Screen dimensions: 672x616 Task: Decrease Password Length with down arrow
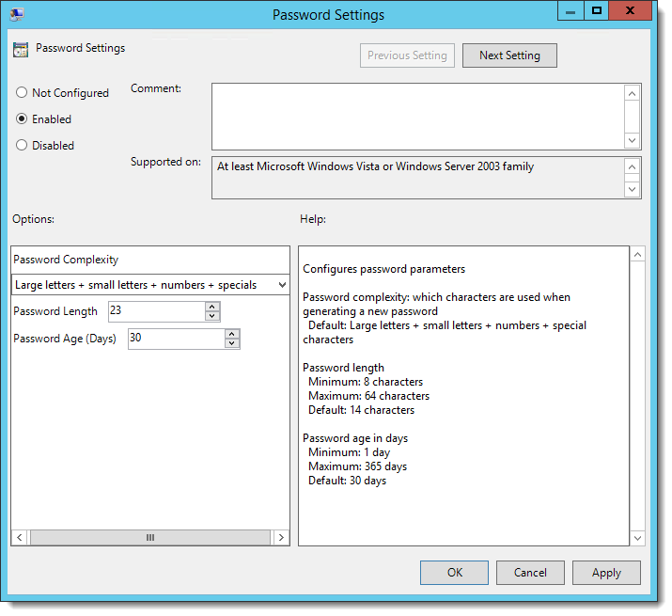tap(212, 317)
